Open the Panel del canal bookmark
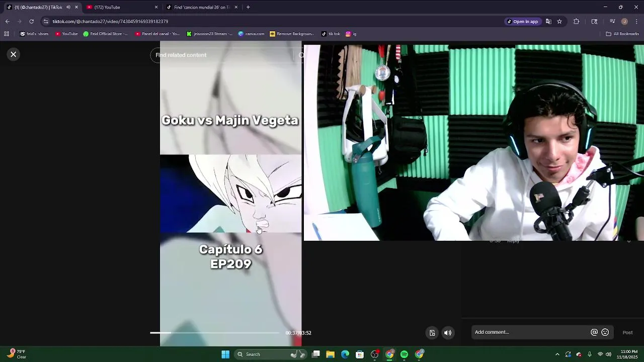Image resolution: width=644 pixels, height=362 pixels. [157, 34]
